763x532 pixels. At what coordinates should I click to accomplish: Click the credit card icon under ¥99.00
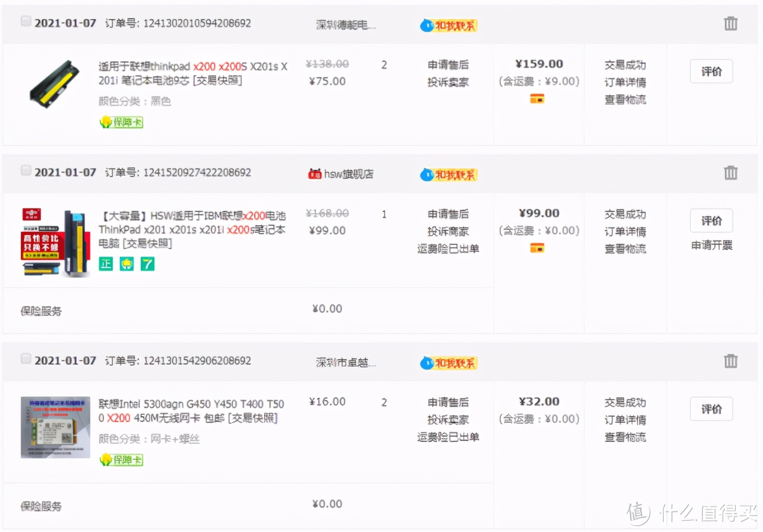click(x=537, y=248)
